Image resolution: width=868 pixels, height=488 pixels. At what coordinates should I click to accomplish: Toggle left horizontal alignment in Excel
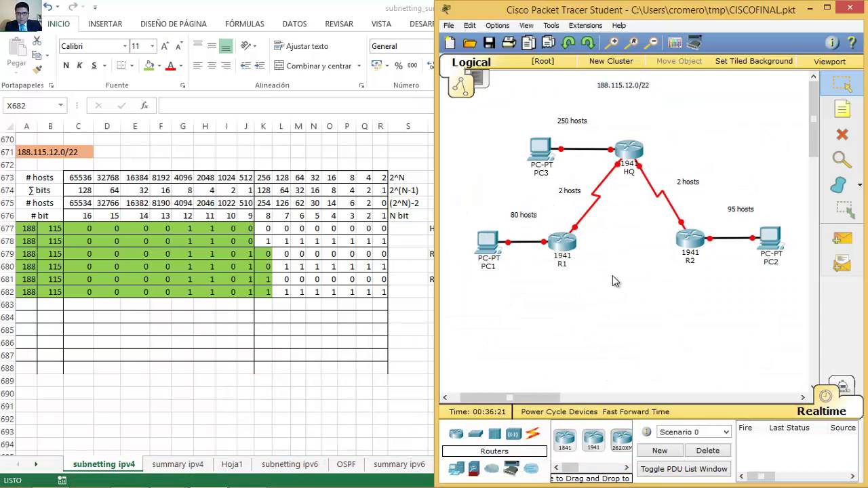point(197,66)
